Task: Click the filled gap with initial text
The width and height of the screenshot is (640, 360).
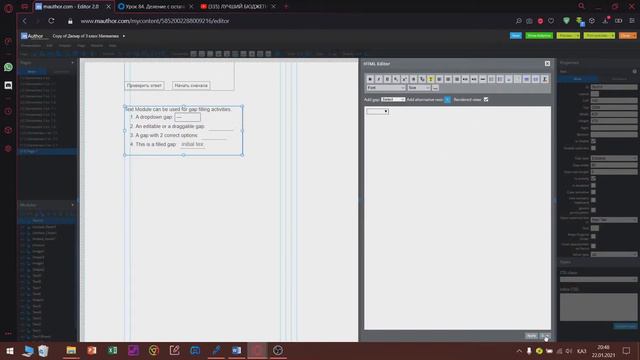Action: coord(192,144)
